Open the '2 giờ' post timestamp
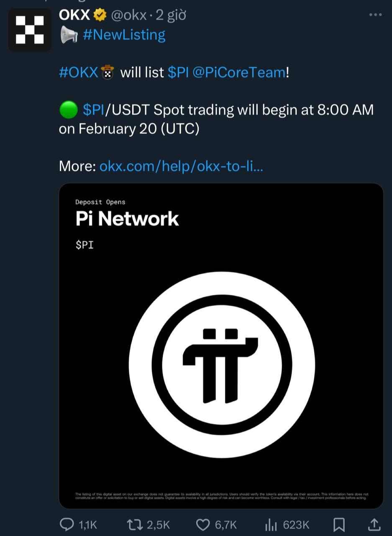Viewport: 392px width, 536px height. (171, 15)
